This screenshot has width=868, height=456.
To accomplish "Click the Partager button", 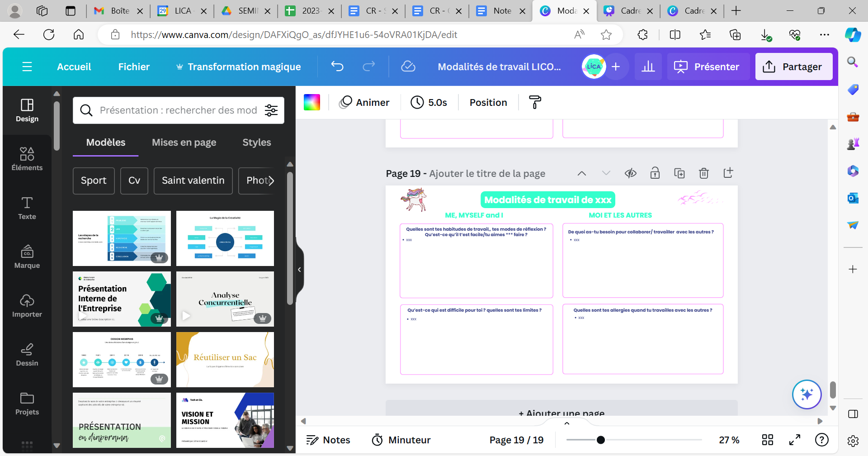I will point(793,66).
